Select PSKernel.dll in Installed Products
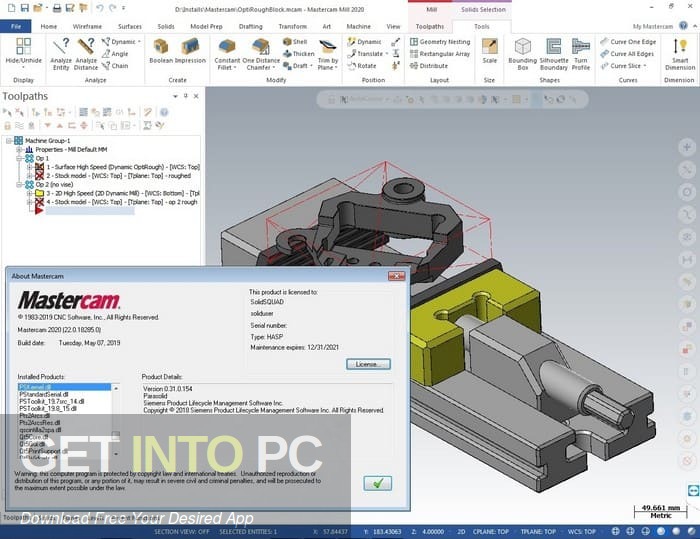 click(x=64, y=387)
